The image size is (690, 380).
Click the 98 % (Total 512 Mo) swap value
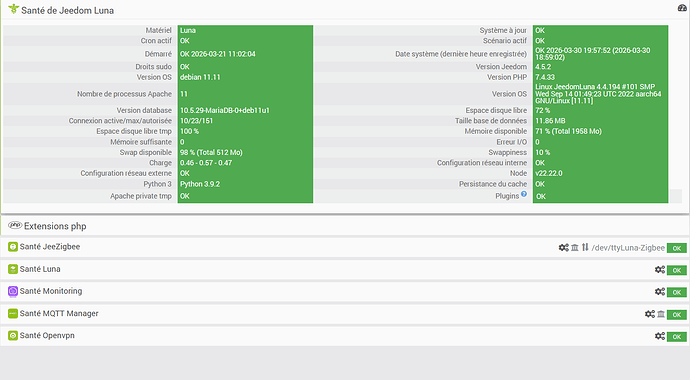211,152
